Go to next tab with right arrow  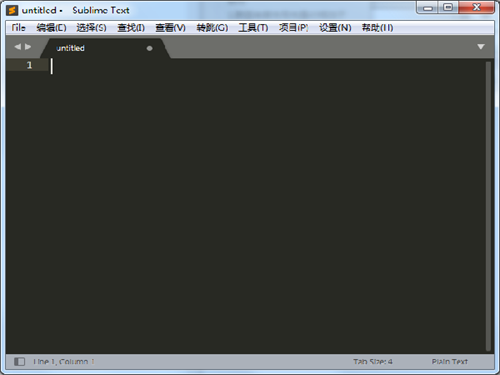(28, 47)
